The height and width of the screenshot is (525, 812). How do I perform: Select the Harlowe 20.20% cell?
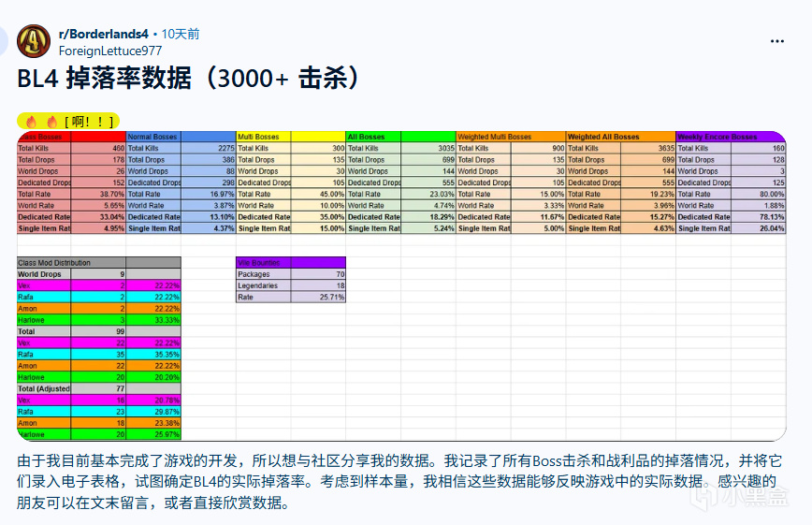153,377
